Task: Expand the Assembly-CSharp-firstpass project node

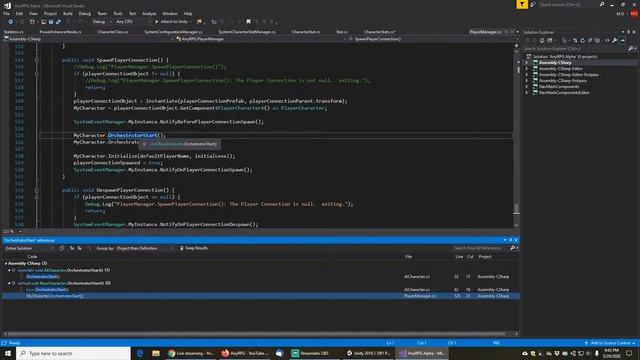Action: click(527, 80)
